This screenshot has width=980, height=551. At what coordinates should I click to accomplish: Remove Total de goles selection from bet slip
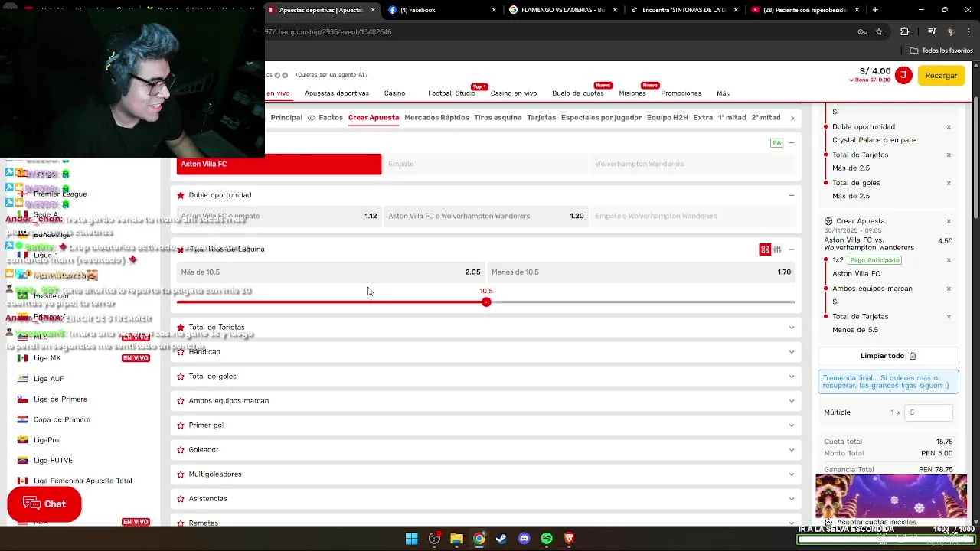click(949, 183)
